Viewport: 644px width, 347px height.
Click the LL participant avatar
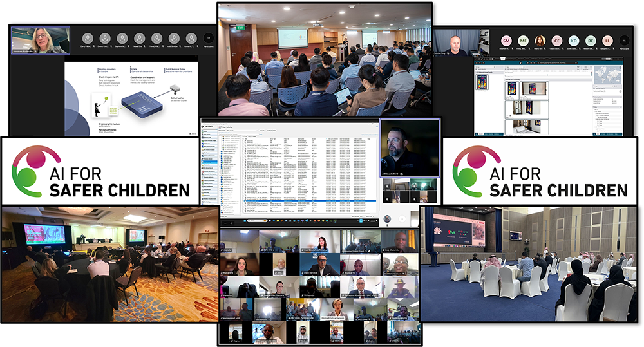tap(607, 40)
